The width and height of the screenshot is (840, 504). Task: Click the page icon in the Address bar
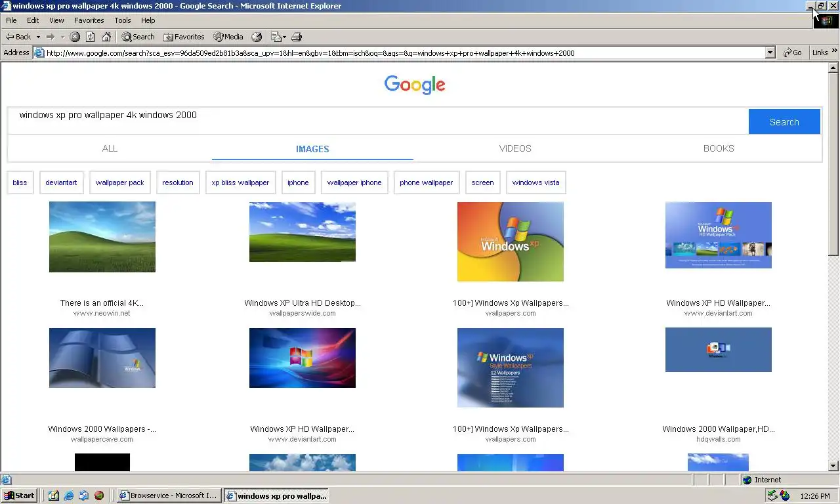(39, 52)
